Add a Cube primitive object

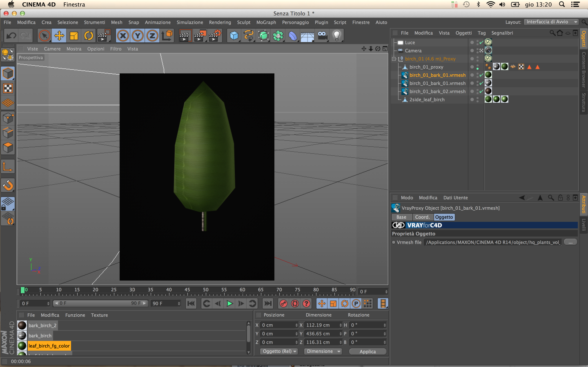click(x=234, y=36)
